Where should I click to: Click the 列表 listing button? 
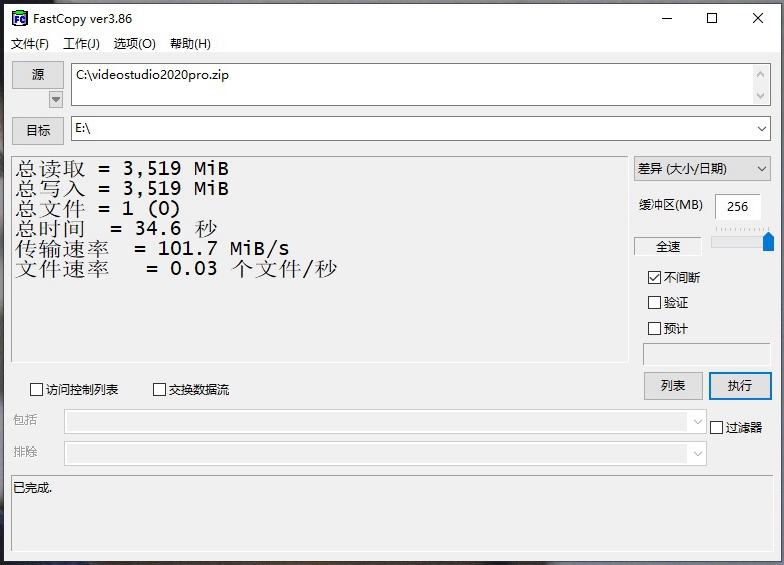673,386
